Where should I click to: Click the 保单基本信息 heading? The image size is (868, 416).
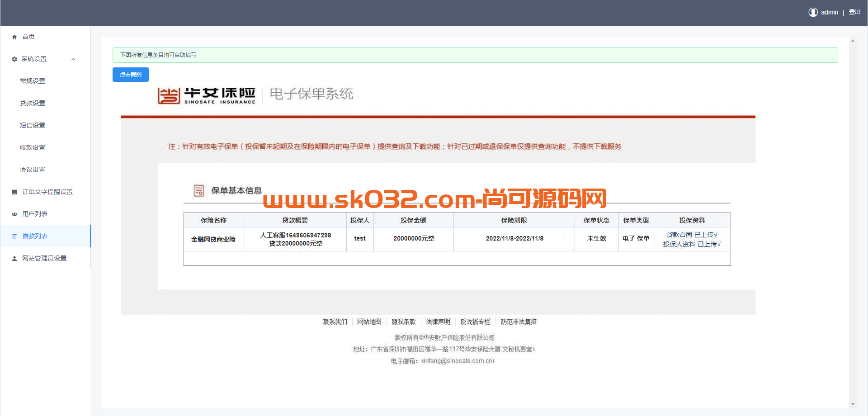236,190
